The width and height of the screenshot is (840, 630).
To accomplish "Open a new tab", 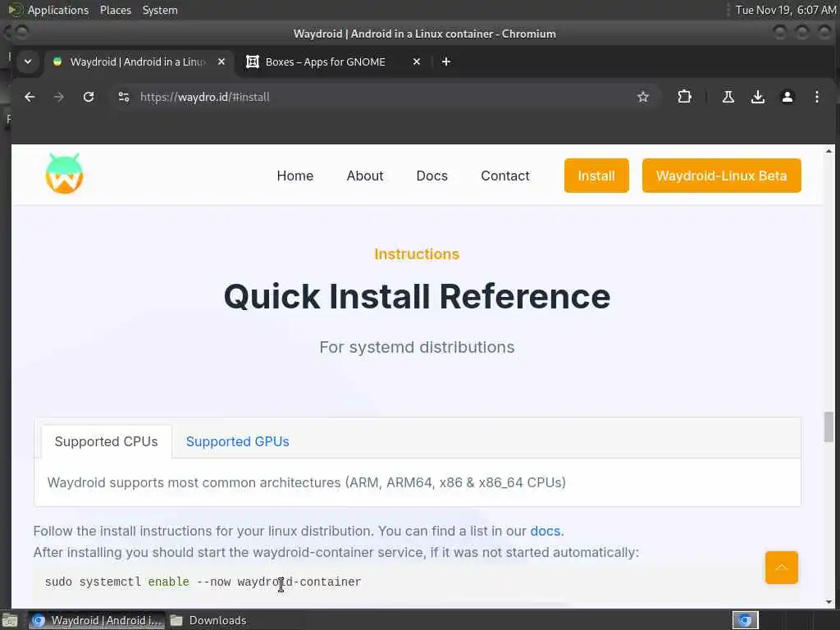I will (x=445, y=62).
